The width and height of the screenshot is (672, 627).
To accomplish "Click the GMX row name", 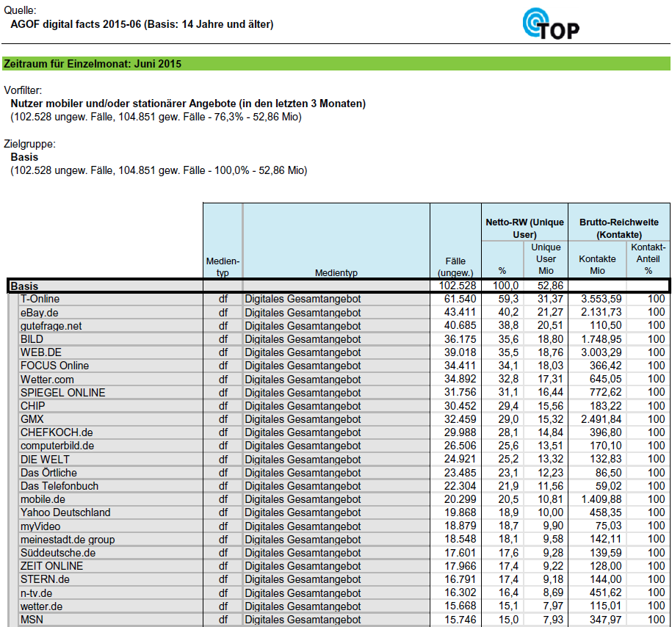I will [32, 419].
